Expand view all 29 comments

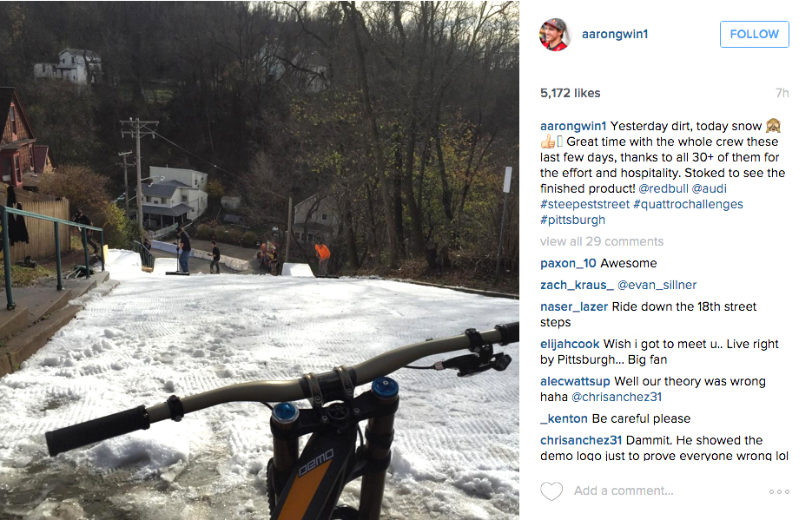click(x=601, y=241)
